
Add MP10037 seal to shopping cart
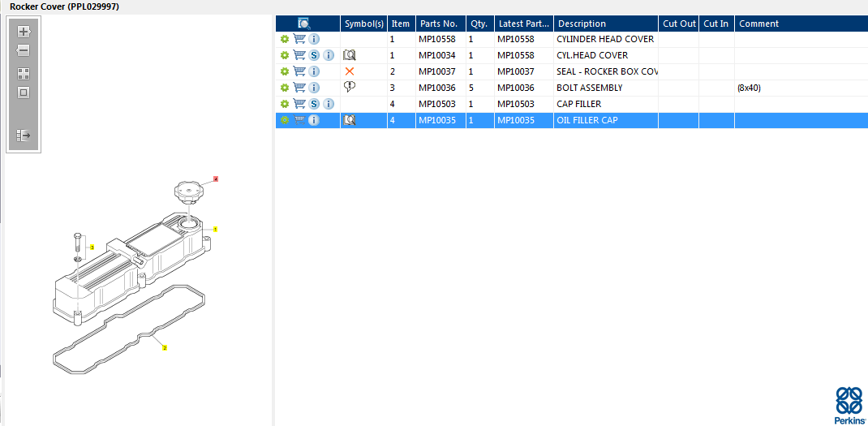(x=299, y=71)
